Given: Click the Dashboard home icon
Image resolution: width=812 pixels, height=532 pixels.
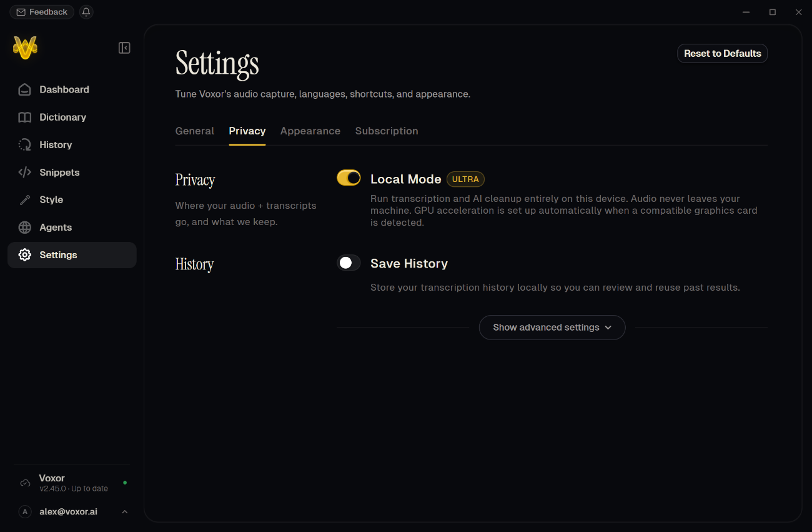Looking at the screenshot, I should pyautogui.click(x=24, y=89).
